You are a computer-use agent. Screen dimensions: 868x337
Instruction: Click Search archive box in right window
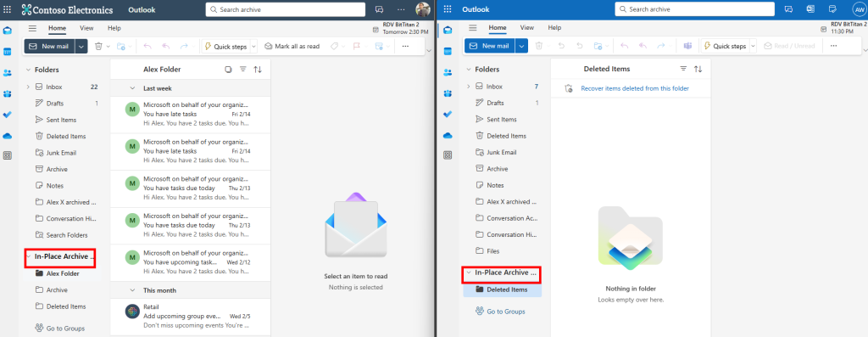click(x=695, y=9)
